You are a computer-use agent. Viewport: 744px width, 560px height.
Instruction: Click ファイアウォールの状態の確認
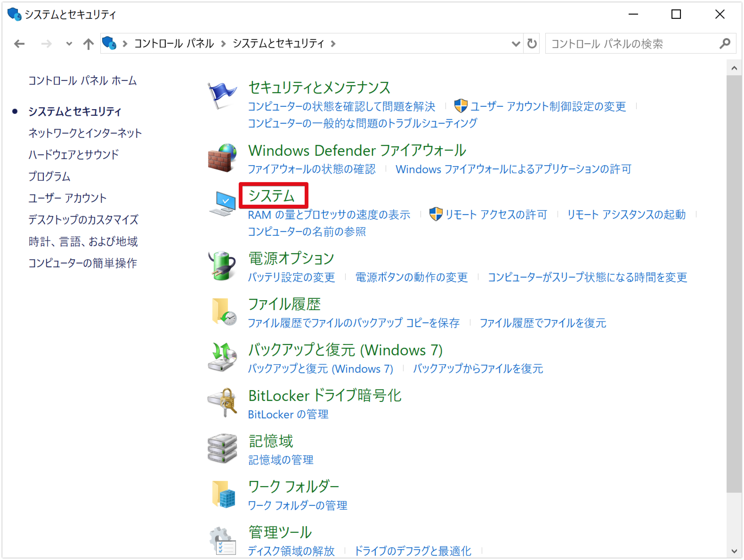pyautogui.click(x=312, y=169)
